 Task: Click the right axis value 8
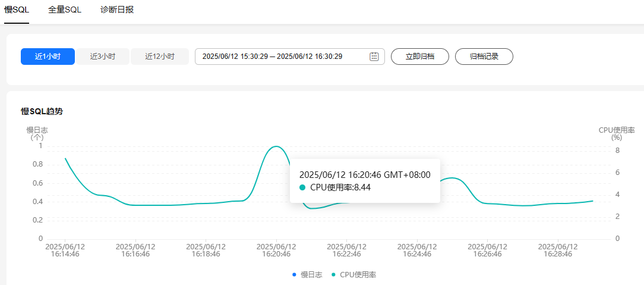pyautogui.click(x=617, y=151)
